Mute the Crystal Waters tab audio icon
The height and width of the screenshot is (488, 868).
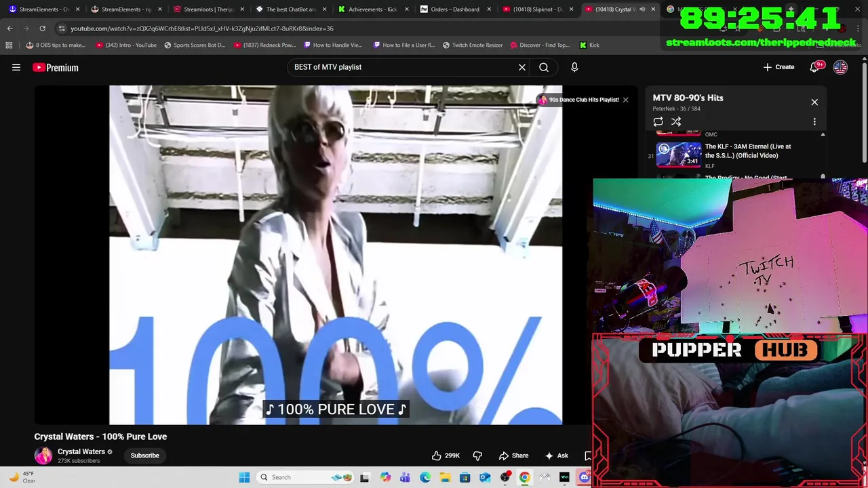(642, 9)
